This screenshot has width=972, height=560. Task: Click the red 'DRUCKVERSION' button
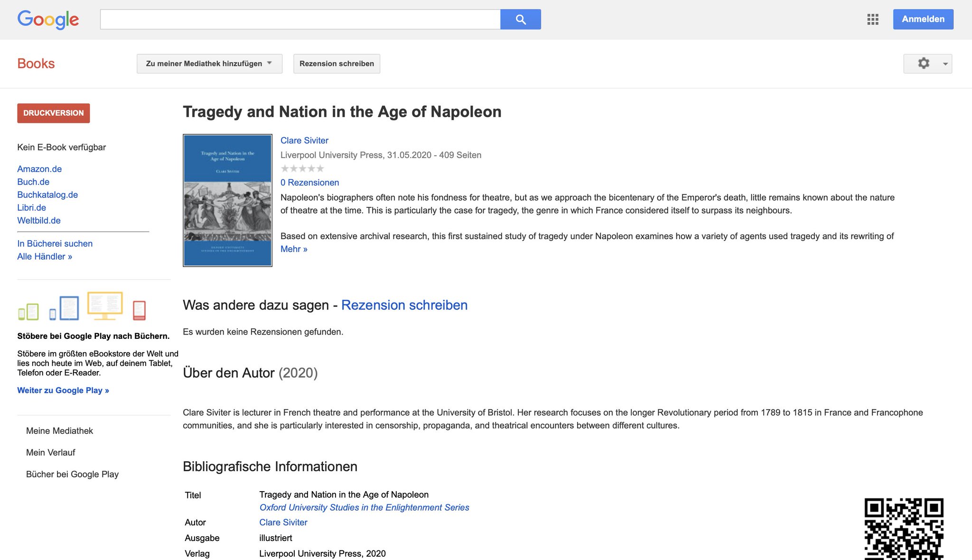coord(53,113)
